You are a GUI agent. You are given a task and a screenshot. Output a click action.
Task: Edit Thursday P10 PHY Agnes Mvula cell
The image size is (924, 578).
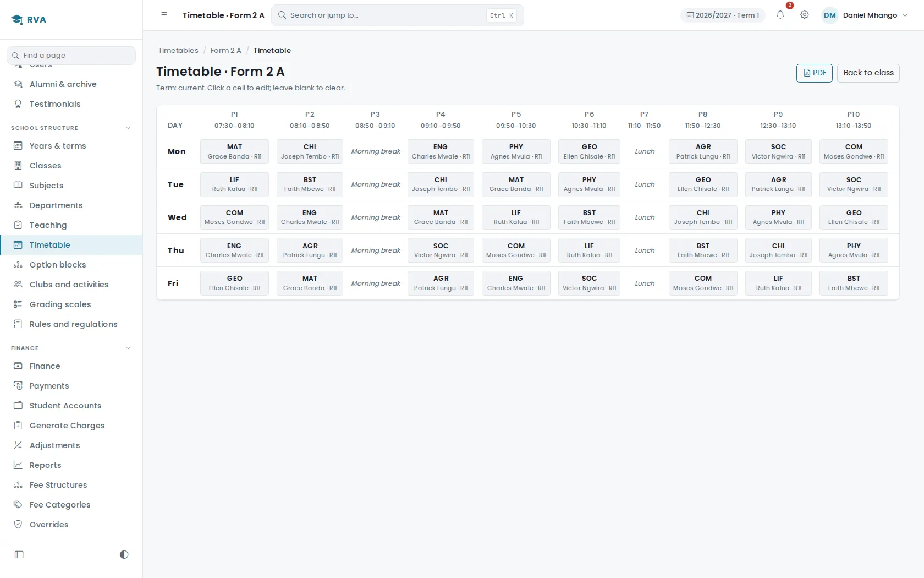tap(854, 250)
